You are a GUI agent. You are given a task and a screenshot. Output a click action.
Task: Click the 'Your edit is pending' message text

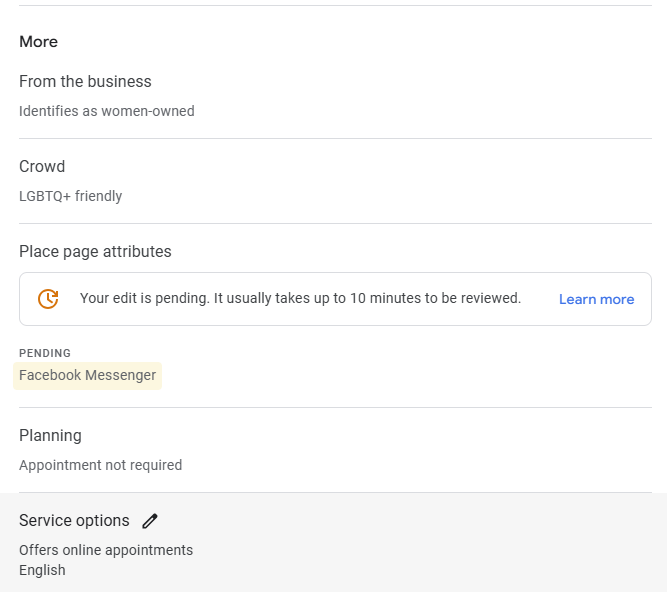[x=300, y=298]
